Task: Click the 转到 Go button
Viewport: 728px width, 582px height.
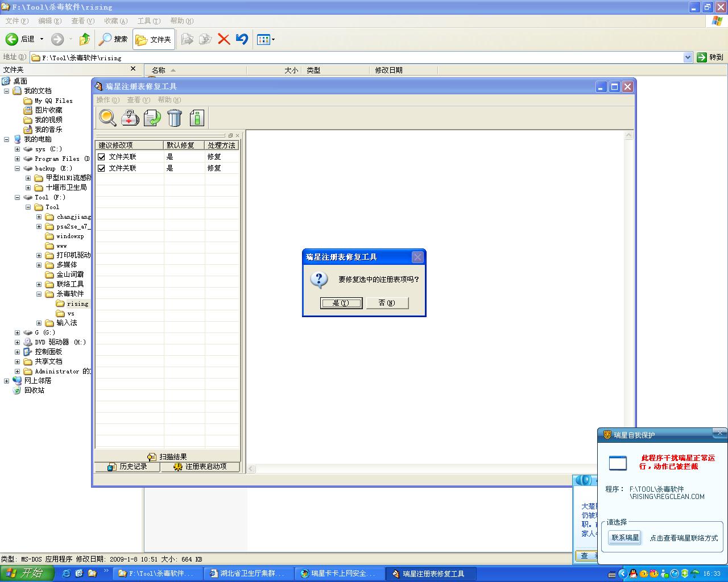Action: [x=710, y=57]
